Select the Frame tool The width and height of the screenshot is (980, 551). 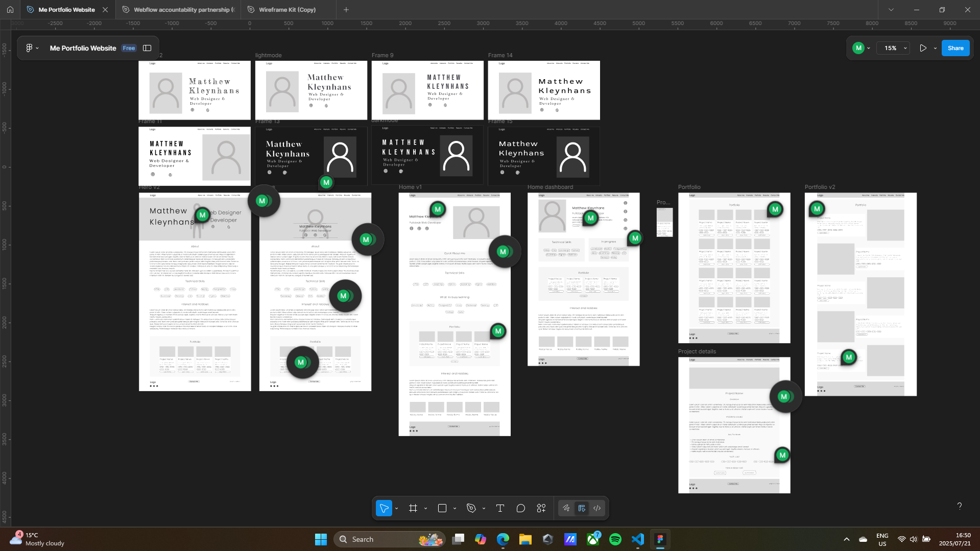point(413,508)
